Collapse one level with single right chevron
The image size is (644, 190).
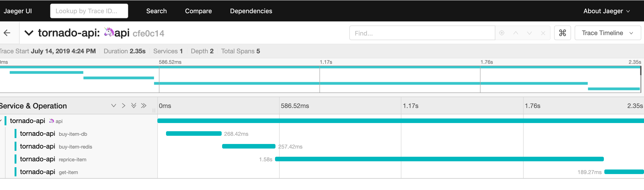coord(124,106)
